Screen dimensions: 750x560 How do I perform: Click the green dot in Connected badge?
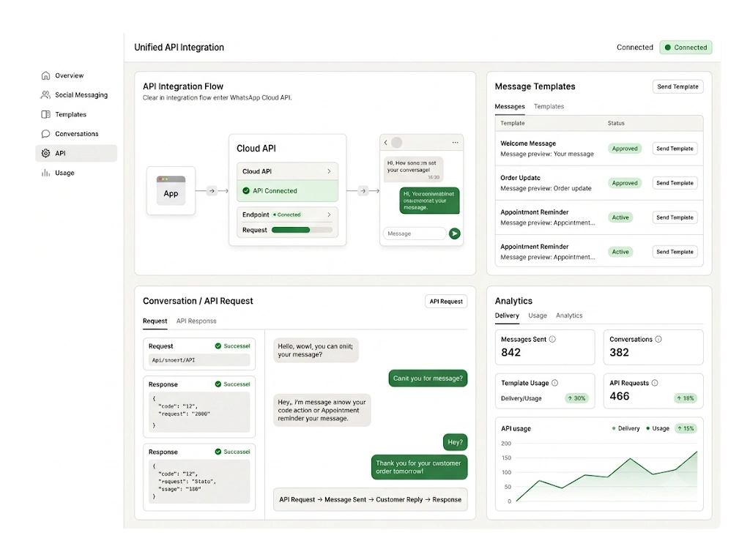pyautogui.click(x=668, y=48)
